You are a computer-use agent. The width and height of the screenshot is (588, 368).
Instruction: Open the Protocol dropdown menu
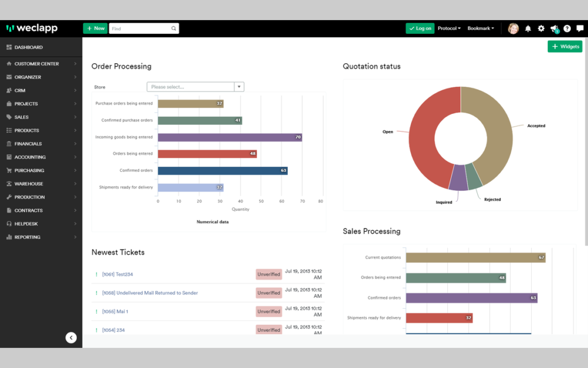[x=449, y=29]
